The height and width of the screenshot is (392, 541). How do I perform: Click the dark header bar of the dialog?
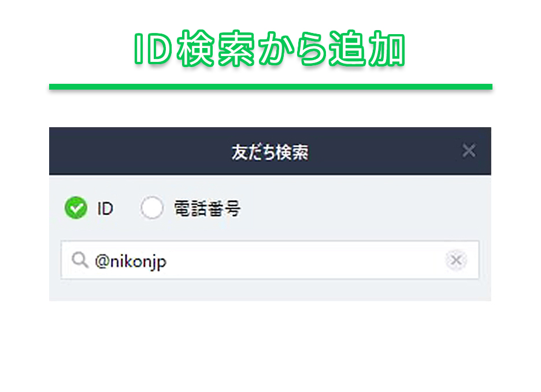[x=270, y=151]
